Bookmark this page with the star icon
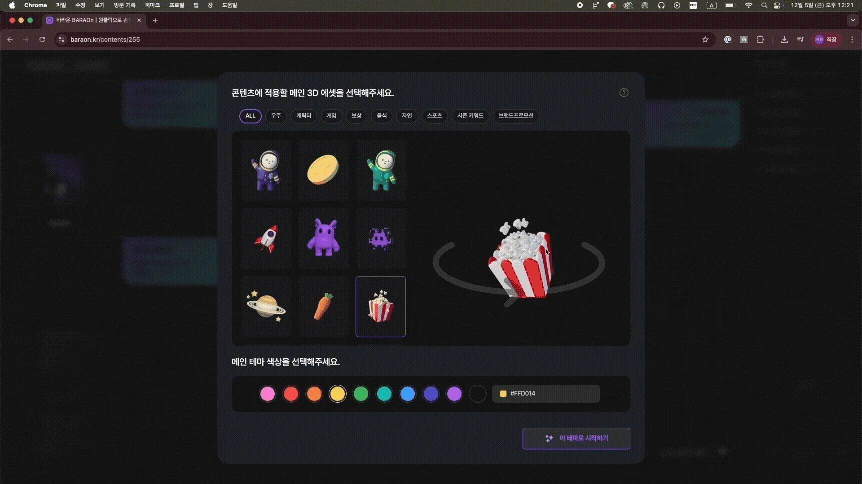862x484 pixels. pyautogui.click(x=705, y=40)
